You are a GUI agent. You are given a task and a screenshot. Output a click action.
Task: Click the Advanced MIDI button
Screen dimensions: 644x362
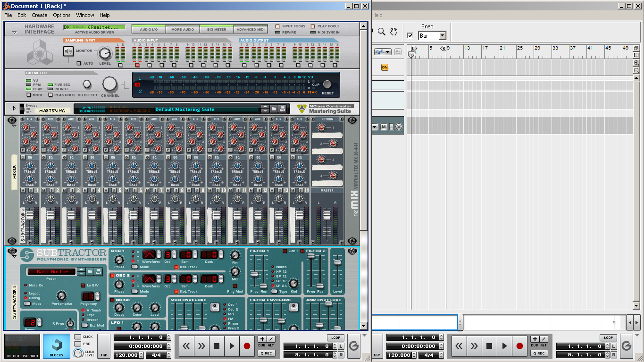(x=251, y=29)
